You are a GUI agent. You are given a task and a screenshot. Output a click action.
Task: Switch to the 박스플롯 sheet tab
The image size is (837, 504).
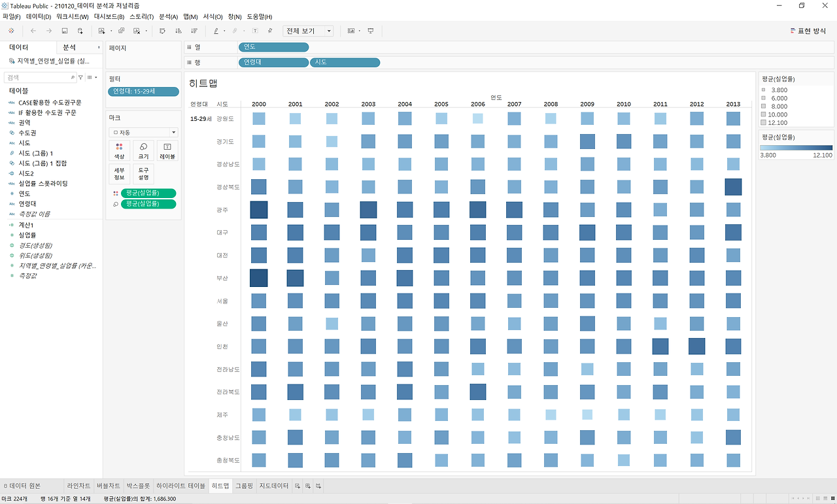[x=138, y=486]
